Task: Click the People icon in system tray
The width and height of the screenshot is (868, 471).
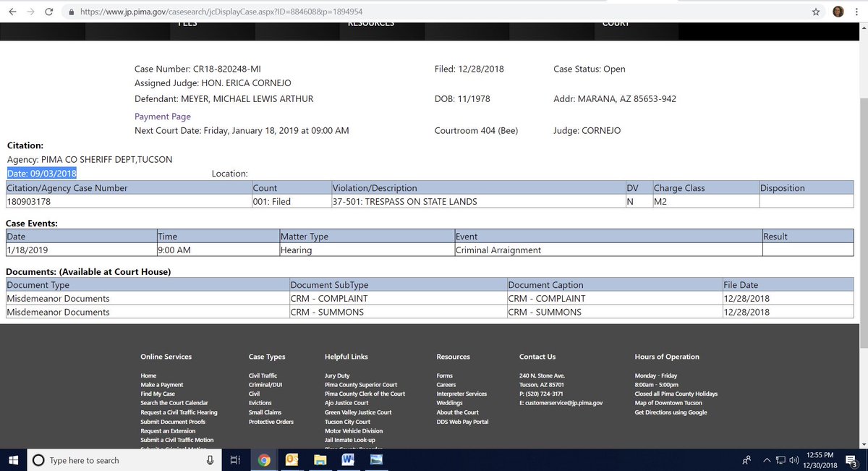Action: click(x=746, y=460)
